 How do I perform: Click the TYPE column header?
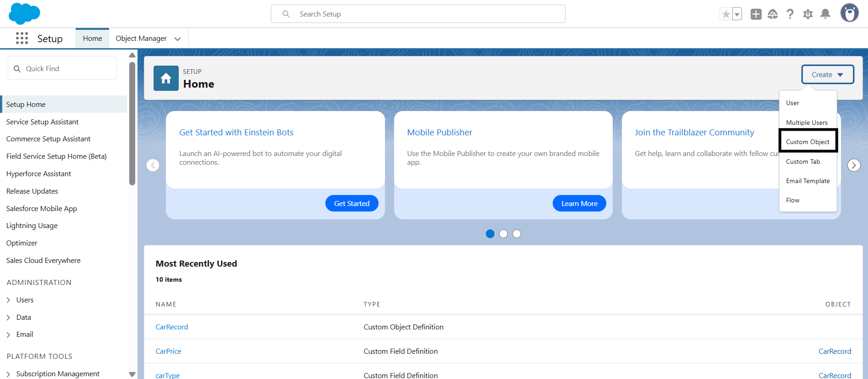372,304
